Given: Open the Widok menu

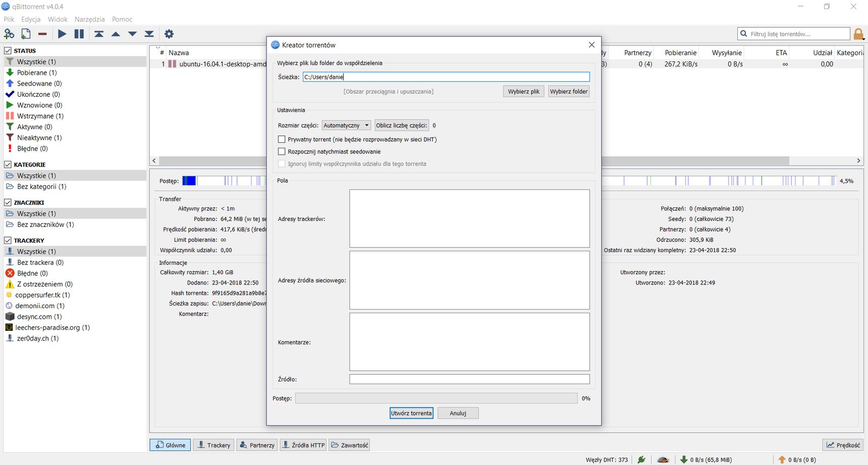Looking at the screenshot, I should point(58,19).
